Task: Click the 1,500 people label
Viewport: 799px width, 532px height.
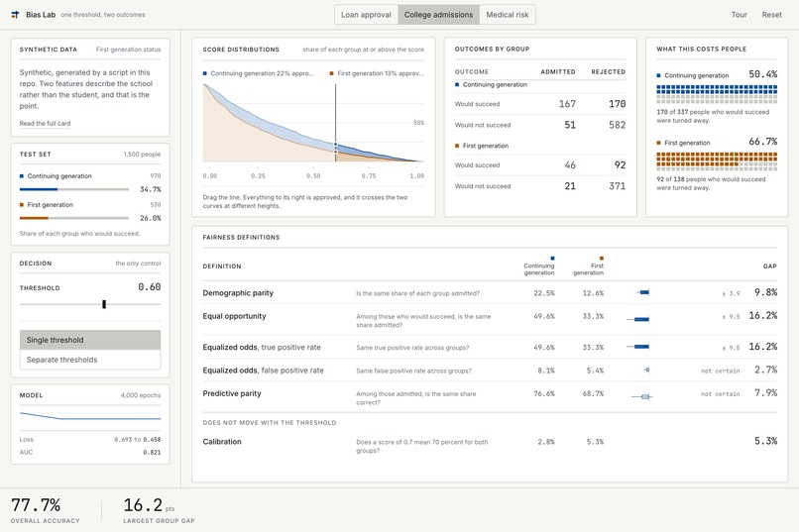Action: (x=142, y=155)
